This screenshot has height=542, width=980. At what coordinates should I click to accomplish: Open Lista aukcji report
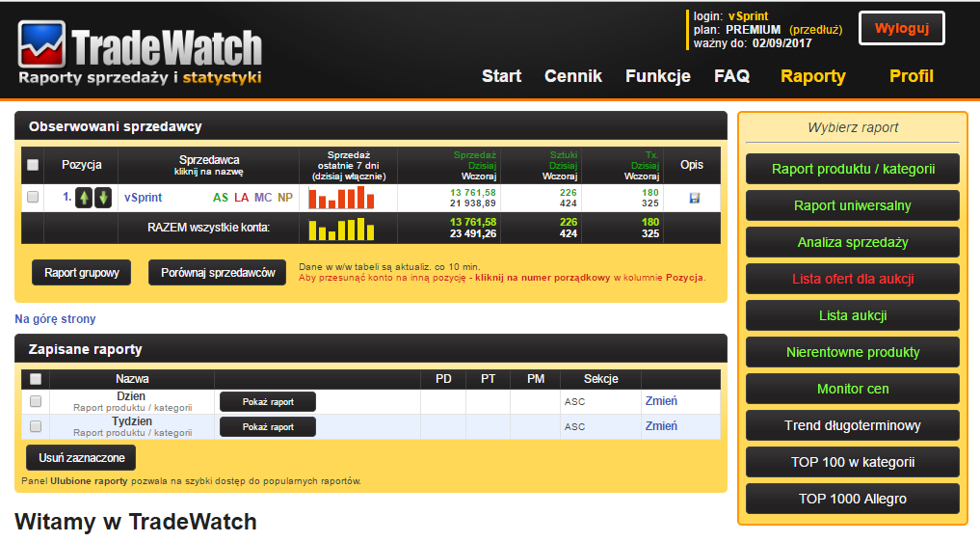tap(853, 315)
